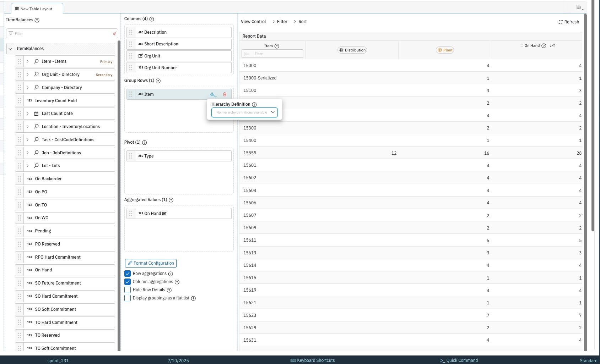Open Keyboard Shortcuts in status bar
Image resolution: width=600 pixels, height=364 pixels.
click(313, 360)
